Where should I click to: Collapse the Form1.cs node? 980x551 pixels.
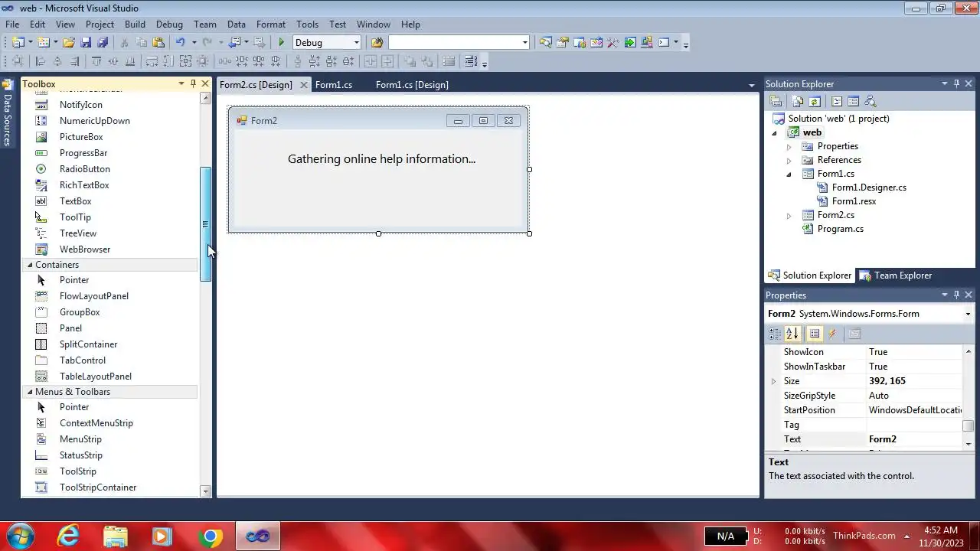coord(789,174)
